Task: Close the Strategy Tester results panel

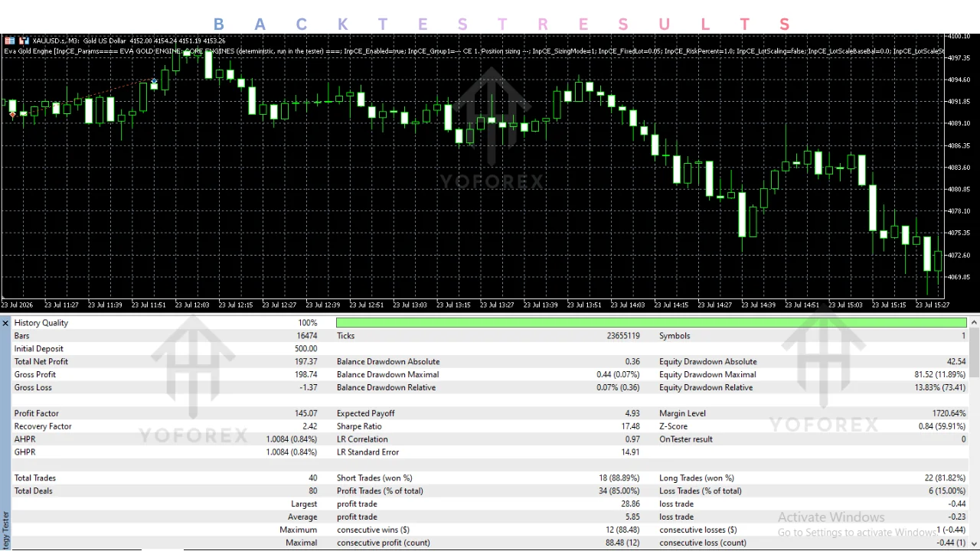Action: coord(5,323)
